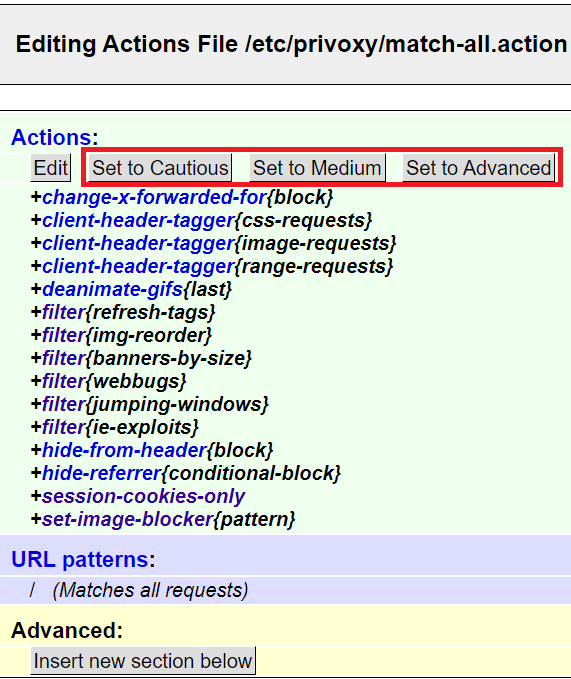Open the set-image-blocker action link
571x679 pixels.
[x=128, y=519]
